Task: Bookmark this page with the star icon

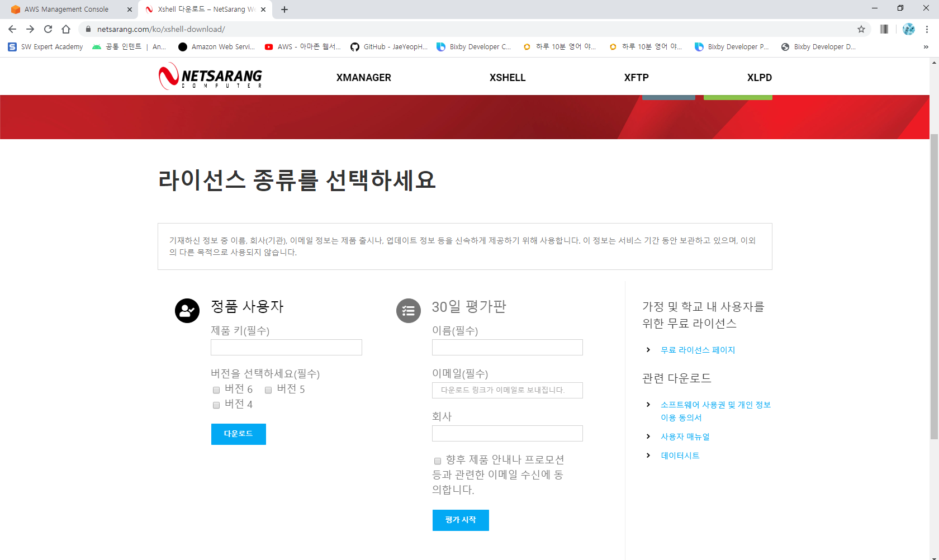Action: pos(861,29)
